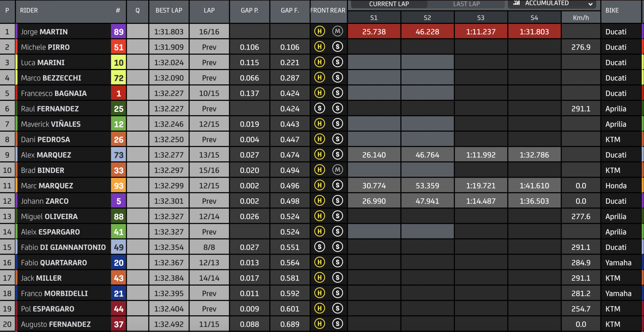Click Johann Zarco's front hard tyre icon

(319, 201)
